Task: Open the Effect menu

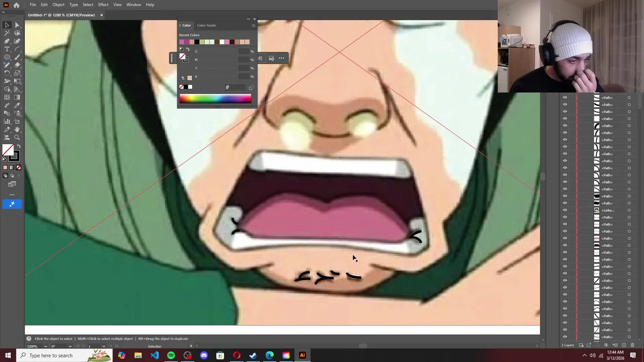Action: 103,5
